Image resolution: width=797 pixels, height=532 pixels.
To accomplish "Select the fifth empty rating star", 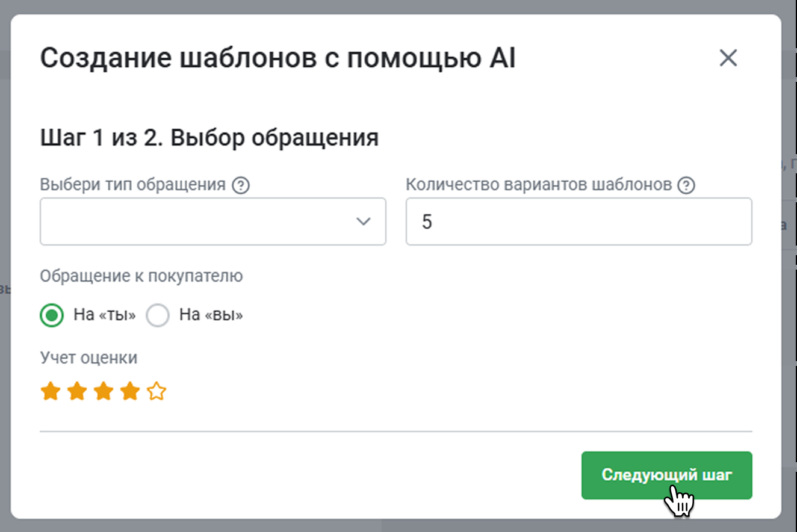I will pyautogui.click(x=157, y=392).
